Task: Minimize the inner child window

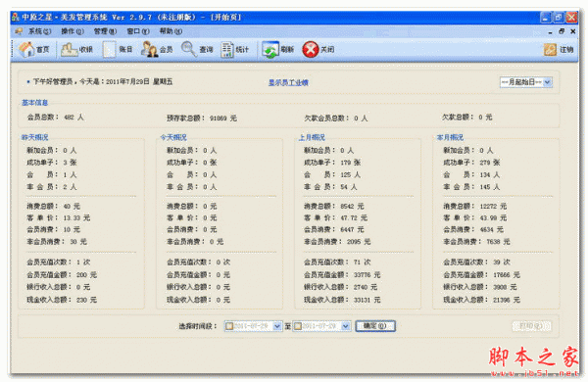Action: click(x=550, y=32)
